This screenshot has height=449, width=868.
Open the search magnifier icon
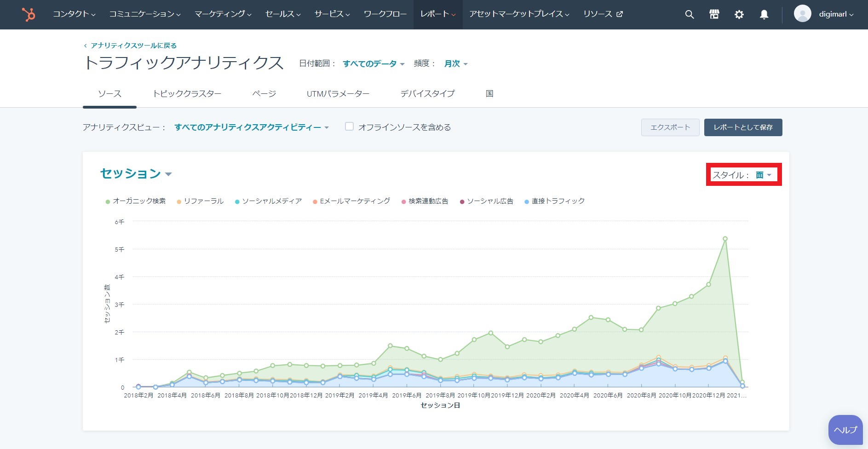click(689, 15)
